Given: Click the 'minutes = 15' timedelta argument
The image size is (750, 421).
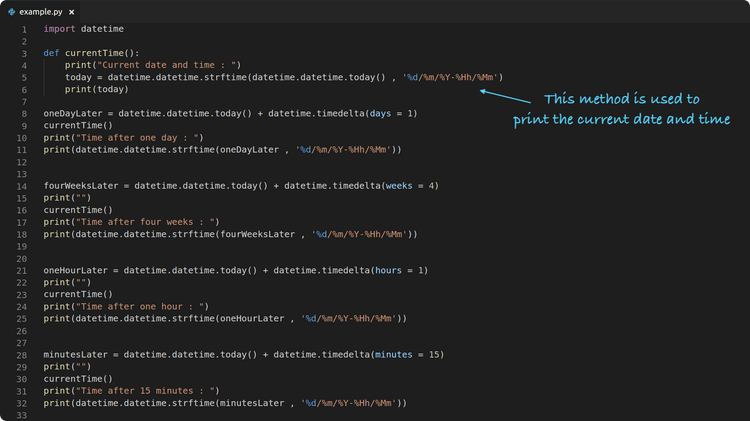Looking at the screenshot, I should pos(405,355).
